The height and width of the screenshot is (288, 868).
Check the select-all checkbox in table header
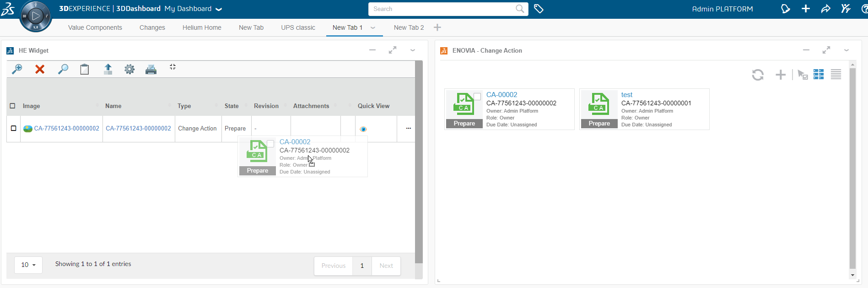point(12,106)
